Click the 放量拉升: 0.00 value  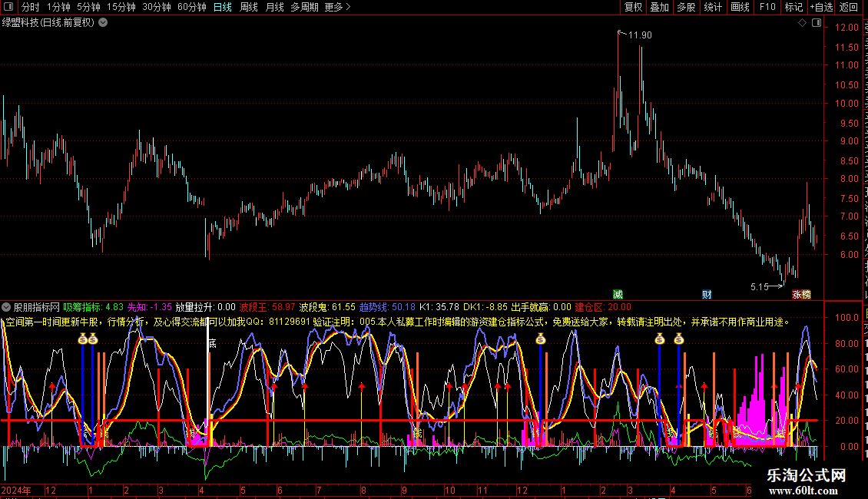coord(205,307)
